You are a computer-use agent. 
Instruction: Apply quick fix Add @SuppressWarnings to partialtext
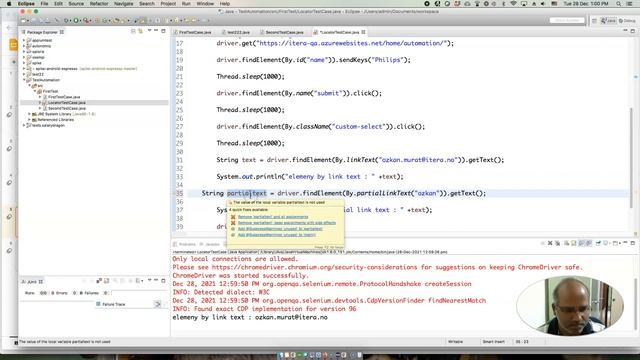point(280,229)
